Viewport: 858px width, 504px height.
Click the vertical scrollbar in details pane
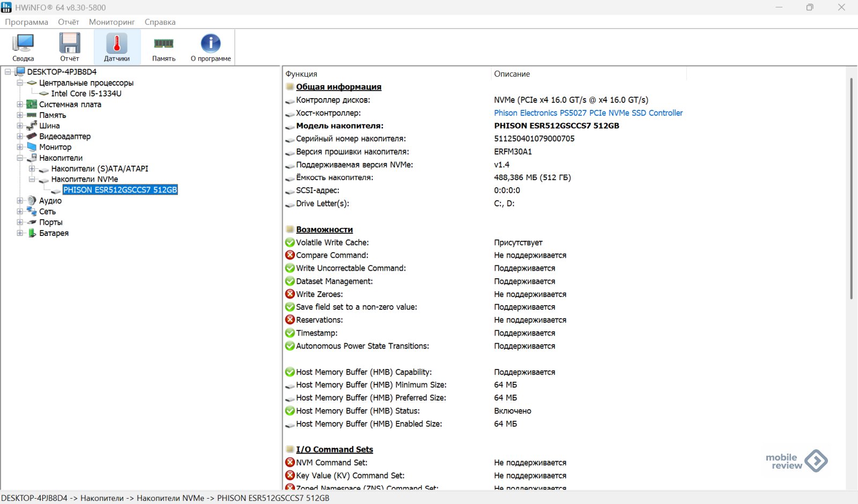click(x=851, y=188)
